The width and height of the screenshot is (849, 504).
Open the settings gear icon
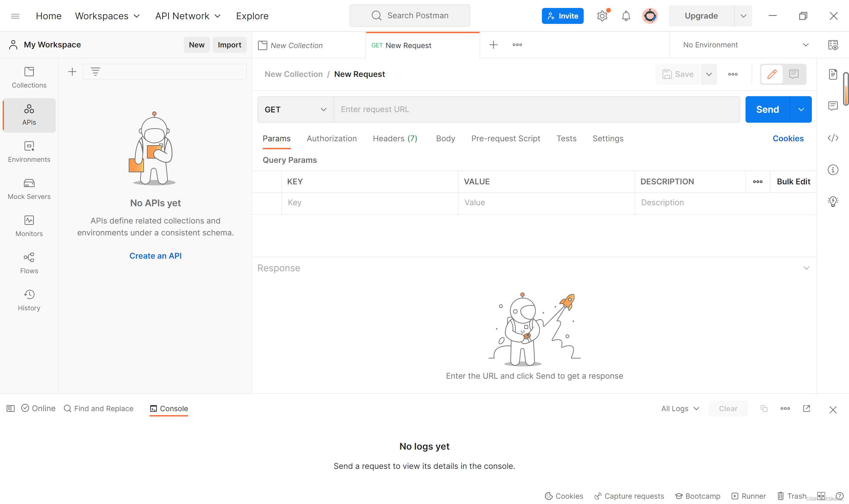[x=602, y=16]
